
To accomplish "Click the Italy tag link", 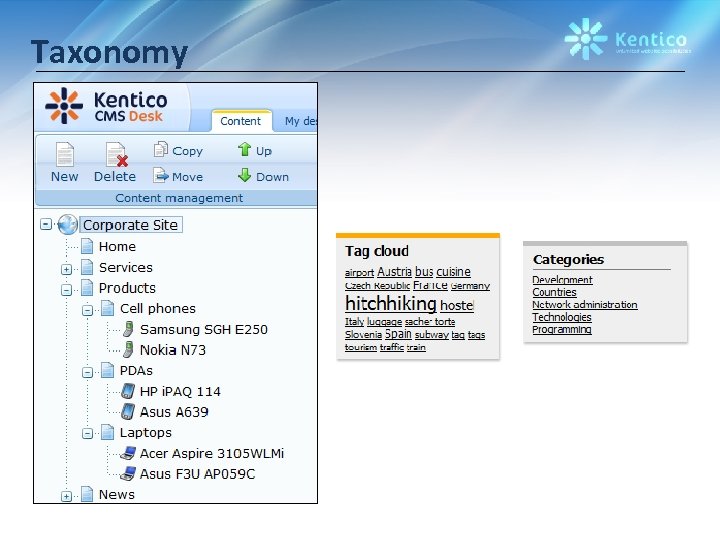I will pyautogui.click(x=354, y=322).
